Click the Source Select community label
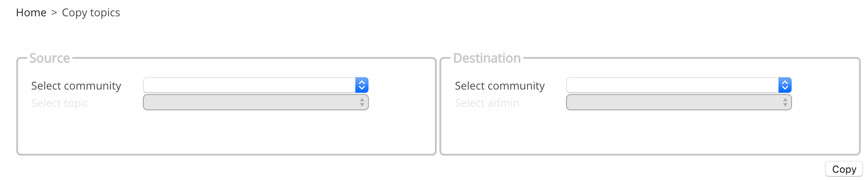The height and width of the screenshot is (180, 868). pyautogui.click(x=76, y=86)
